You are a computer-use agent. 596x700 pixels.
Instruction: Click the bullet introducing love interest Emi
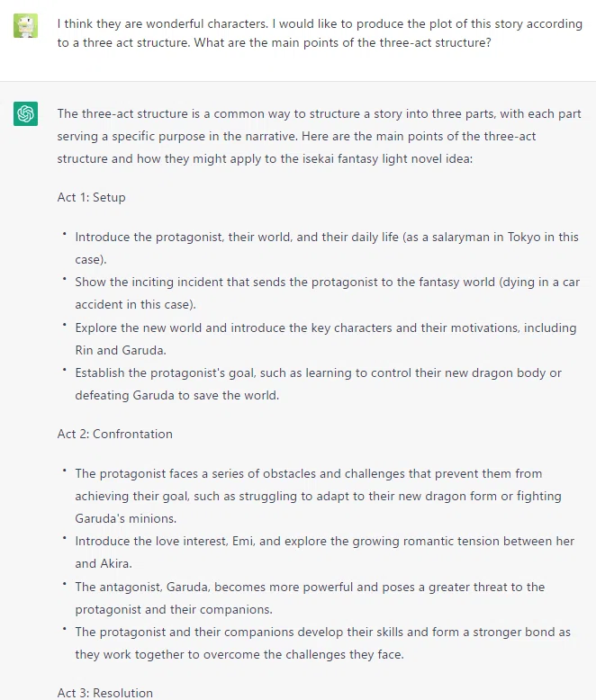tap(325, 552)
